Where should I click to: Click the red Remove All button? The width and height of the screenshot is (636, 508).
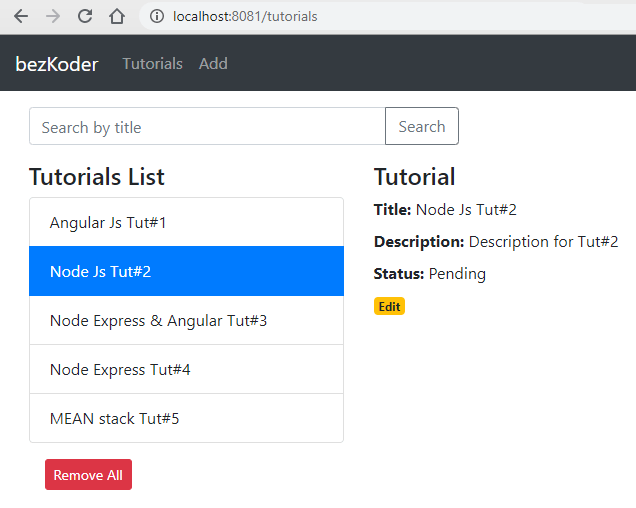pos(88,475)
